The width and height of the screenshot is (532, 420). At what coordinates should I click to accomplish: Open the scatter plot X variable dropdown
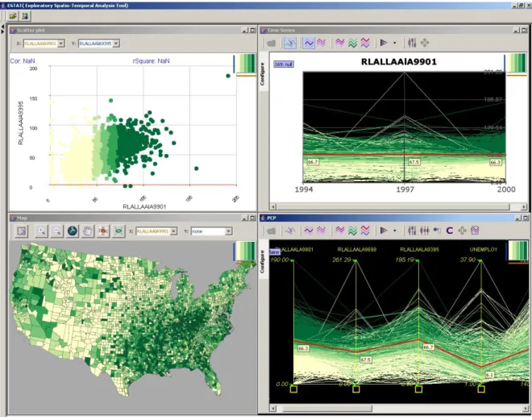click(x=61, y=44)
